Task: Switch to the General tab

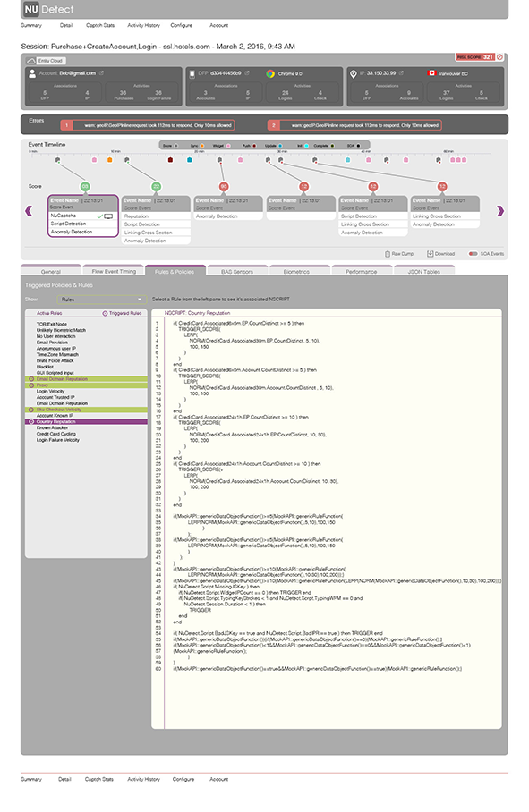Action: [x=51, y=270]
